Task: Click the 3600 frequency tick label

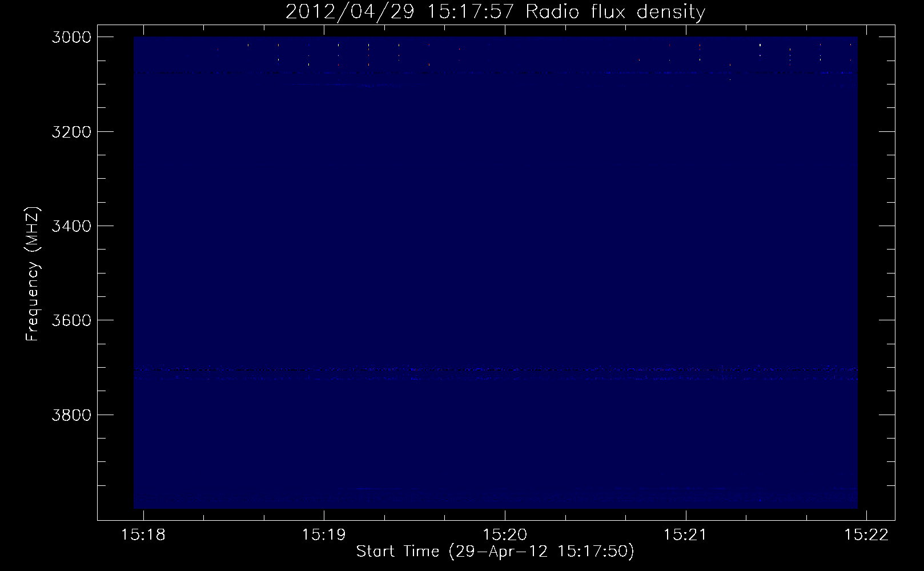Action: [x=71, y=320]
